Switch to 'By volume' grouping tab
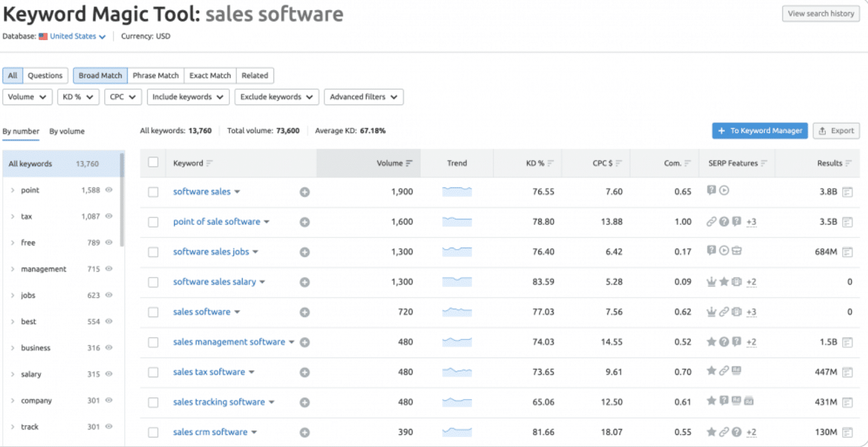This screenshot has width=868, height=447. [67, 131]
